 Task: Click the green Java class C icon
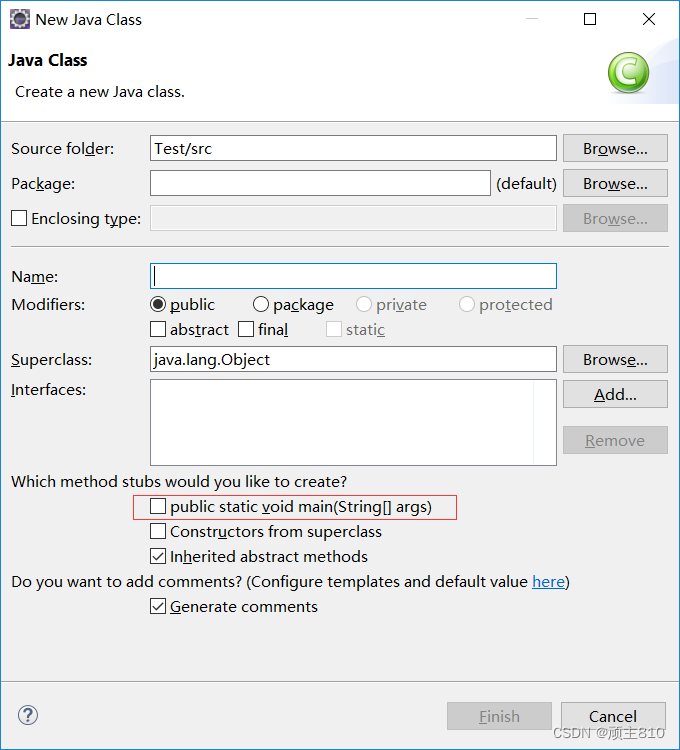pos(628,73)
